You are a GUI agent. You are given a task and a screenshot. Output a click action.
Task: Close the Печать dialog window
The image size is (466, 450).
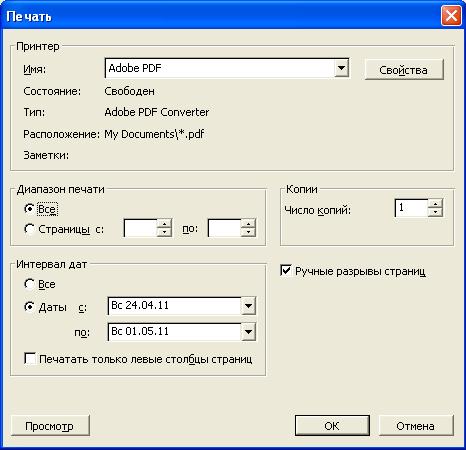point(451,15)
